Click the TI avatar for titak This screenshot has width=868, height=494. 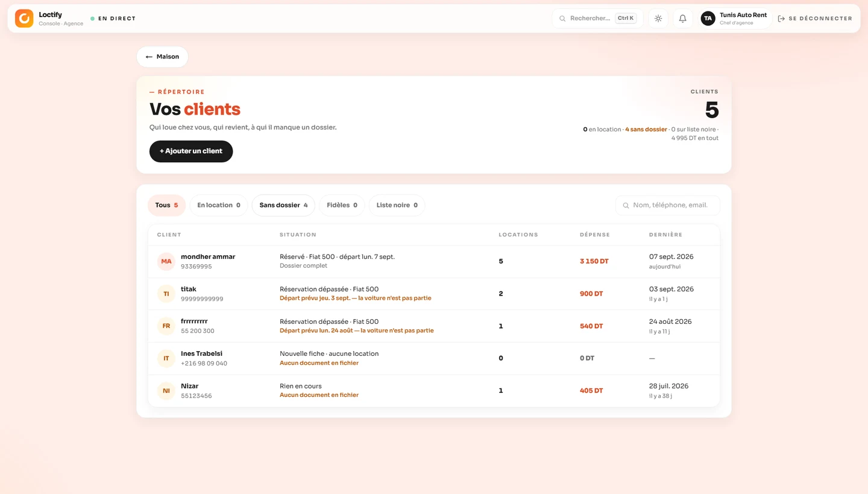coord(166,294)
